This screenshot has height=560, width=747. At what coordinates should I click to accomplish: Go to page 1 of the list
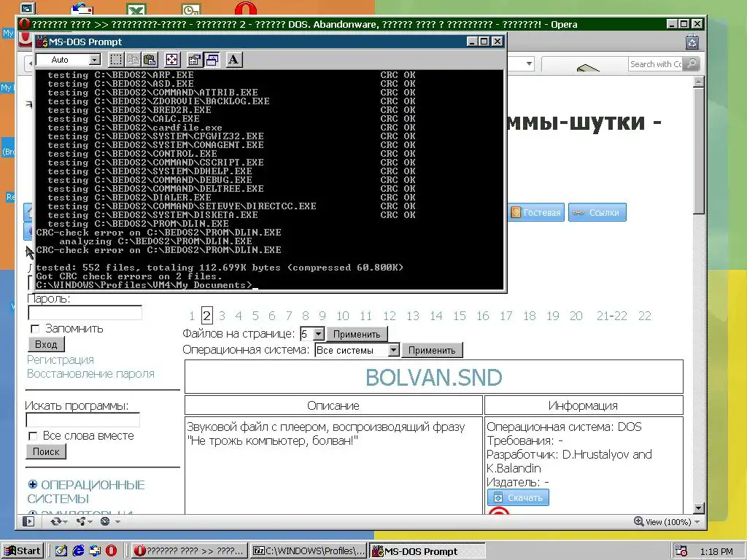192,316
